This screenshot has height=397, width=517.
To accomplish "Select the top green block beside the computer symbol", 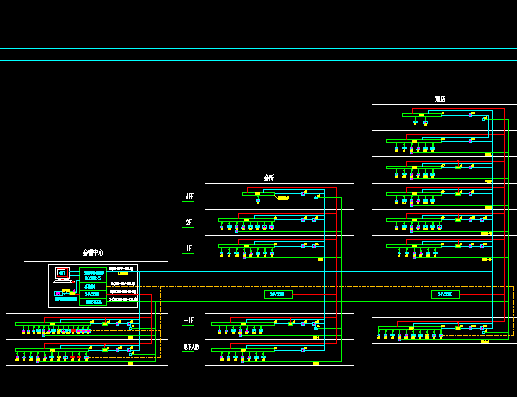I will [x=93, y=275].
